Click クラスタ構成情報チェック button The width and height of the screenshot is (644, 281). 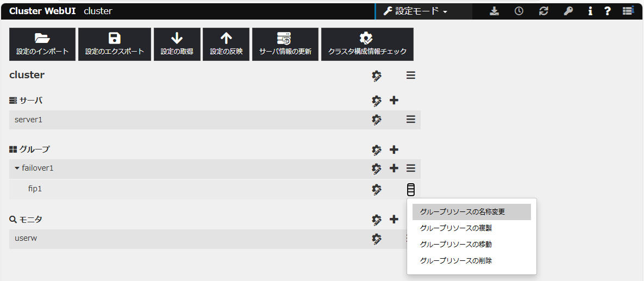click(367, 44)
